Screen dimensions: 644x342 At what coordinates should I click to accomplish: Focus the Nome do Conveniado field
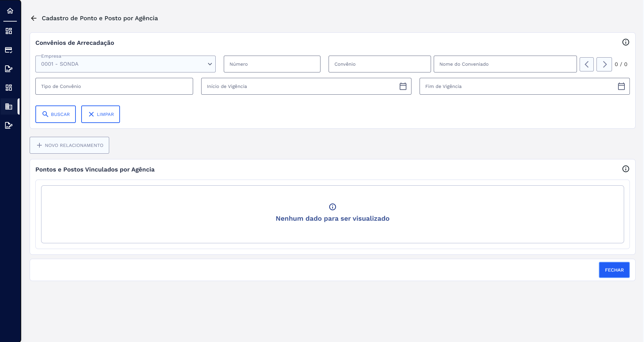(x=505, y=64)
